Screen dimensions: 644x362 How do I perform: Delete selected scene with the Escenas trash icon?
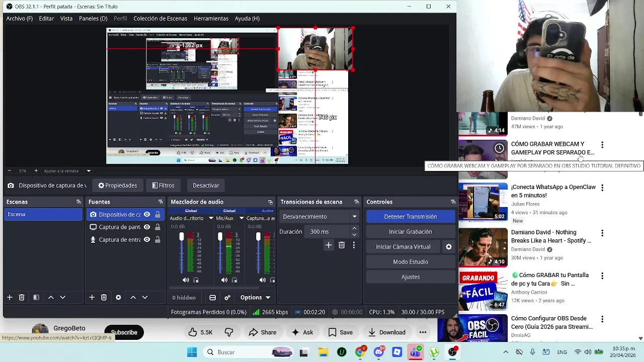pos(22,297)
